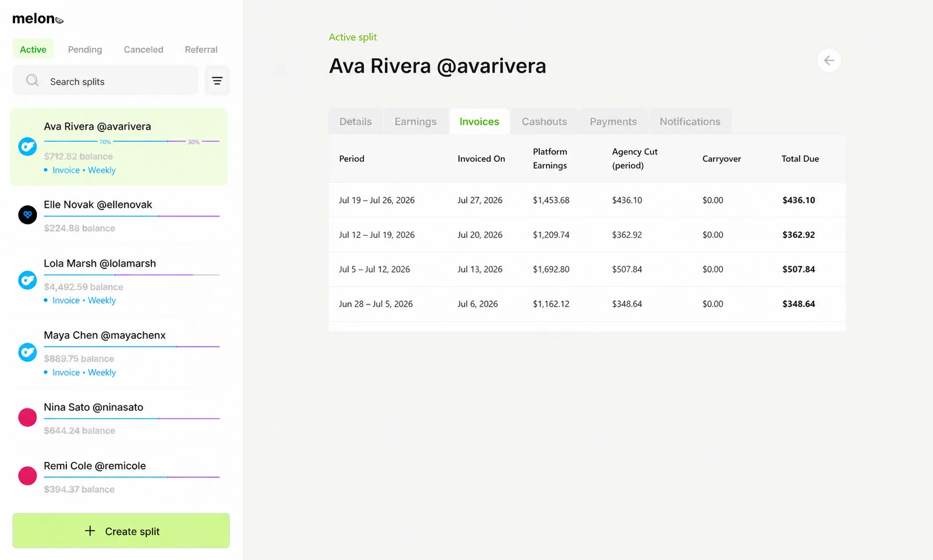The image size is (933, 560).
Task: Click platform earnings $1,453.68
Action: click(x=551, y=200)
